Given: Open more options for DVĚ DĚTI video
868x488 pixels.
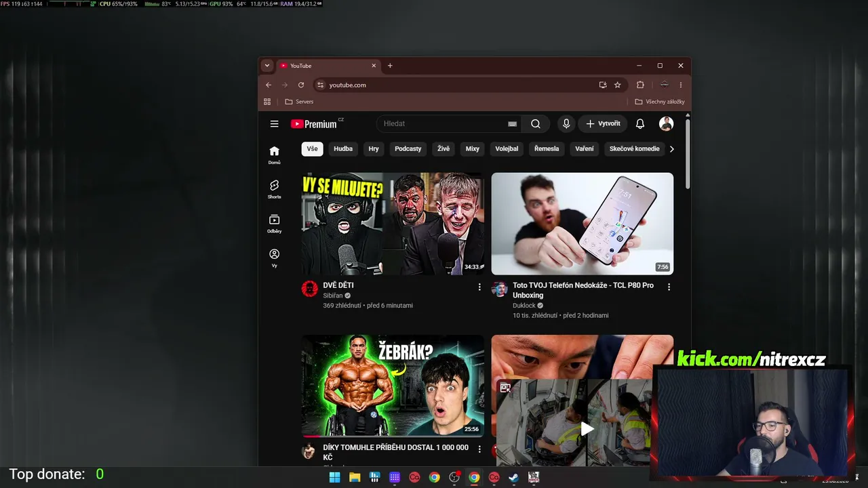Looking at the screenshot, I should click(x=479, y=287).
